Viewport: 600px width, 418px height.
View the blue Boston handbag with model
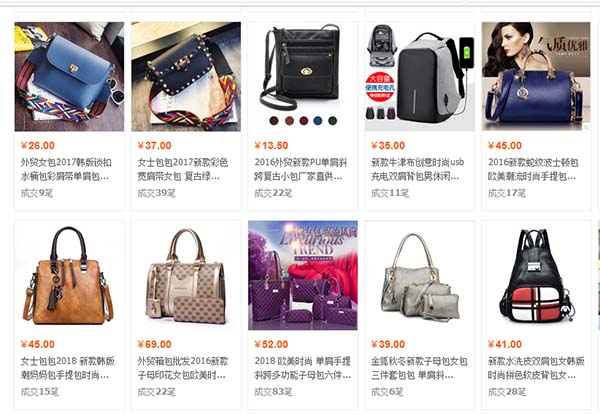[x=536, y=77]
